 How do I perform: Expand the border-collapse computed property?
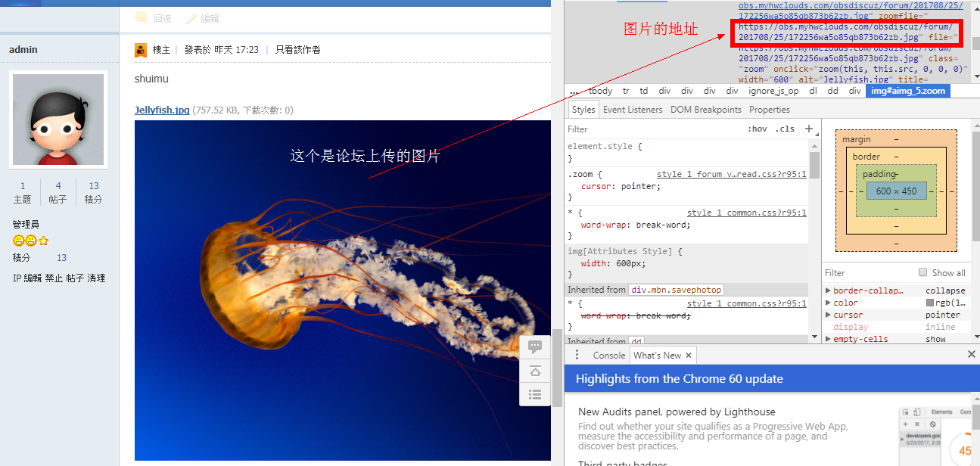(x=828, y=290)
